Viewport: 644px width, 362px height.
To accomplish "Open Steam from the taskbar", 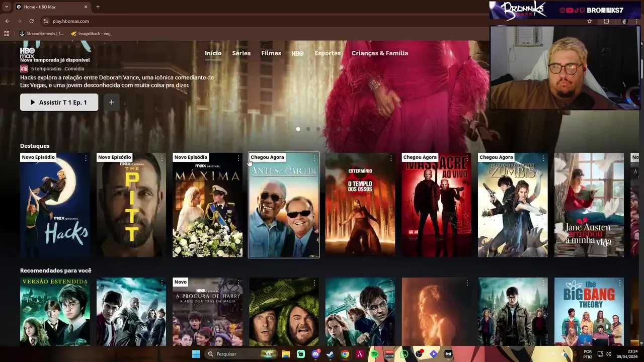I will [x=330, y=354].
